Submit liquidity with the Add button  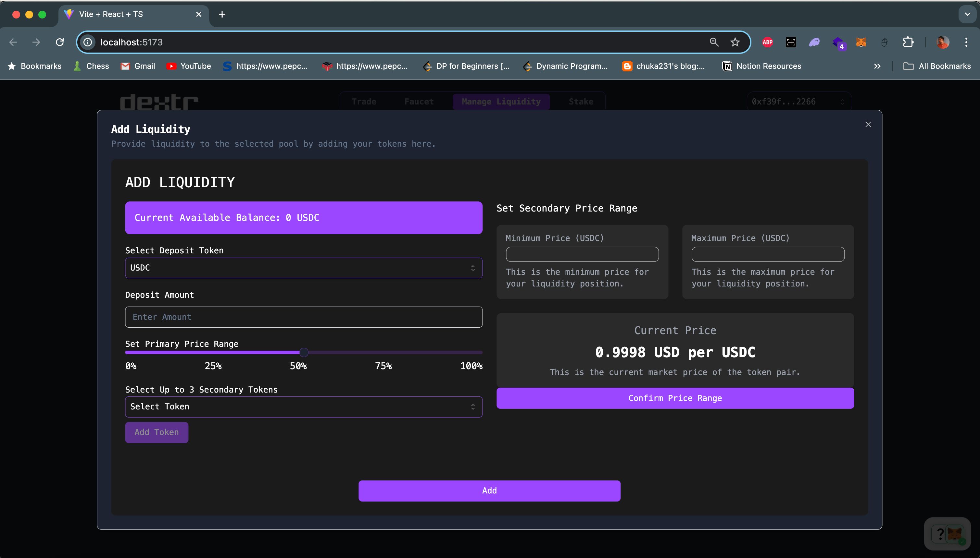pyautogui.click(x=489, y=490)
